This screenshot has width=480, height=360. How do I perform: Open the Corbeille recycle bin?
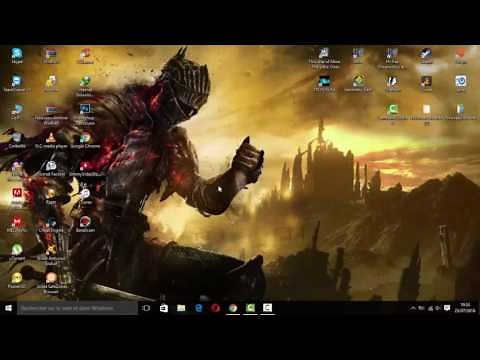(17, 140)
